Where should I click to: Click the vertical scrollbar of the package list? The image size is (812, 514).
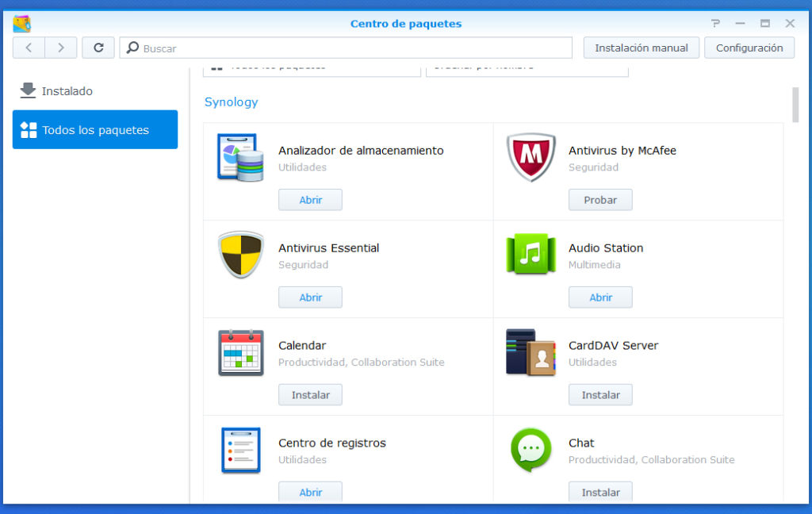795,105
